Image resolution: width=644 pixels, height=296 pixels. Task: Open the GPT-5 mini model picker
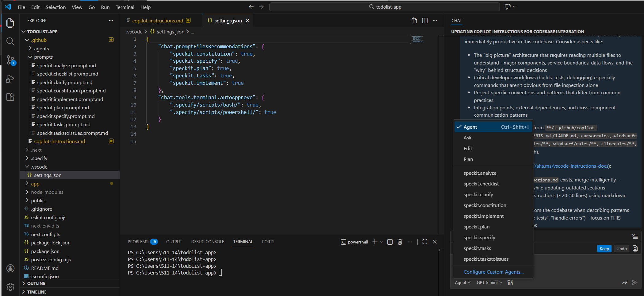(x=489, y=282)
